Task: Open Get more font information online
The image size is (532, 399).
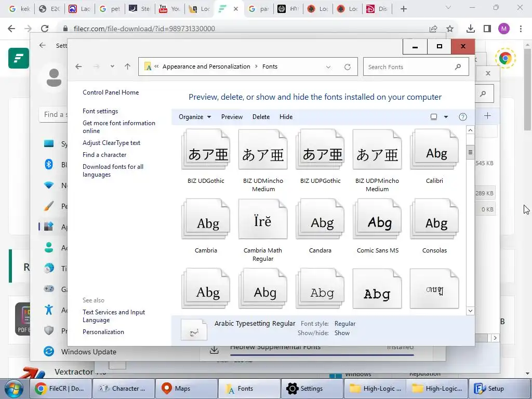Action: coord(119,127)
